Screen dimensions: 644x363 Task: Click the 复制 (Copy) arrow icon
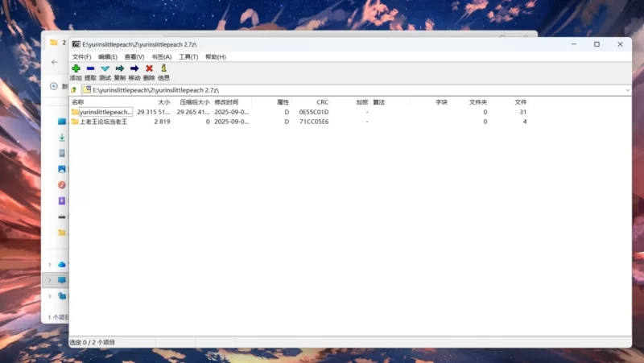coord(119,69)
